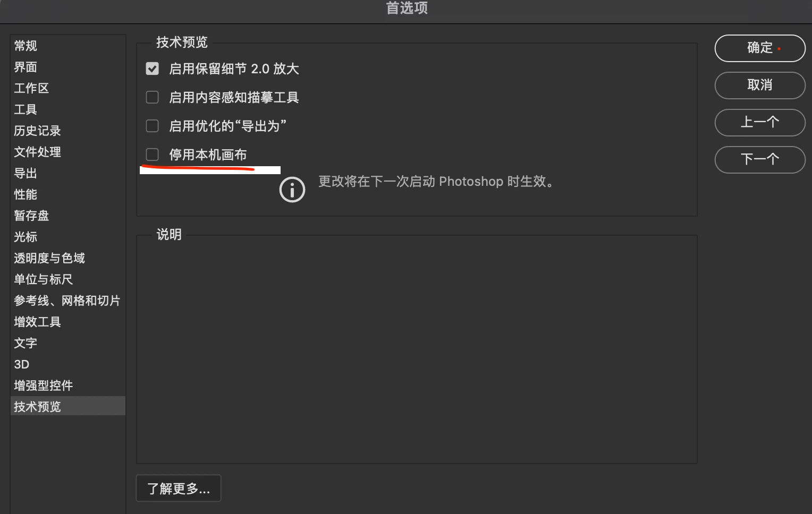Click the info icon beside restart notice
812x514 pixels.
pos(292,190)
